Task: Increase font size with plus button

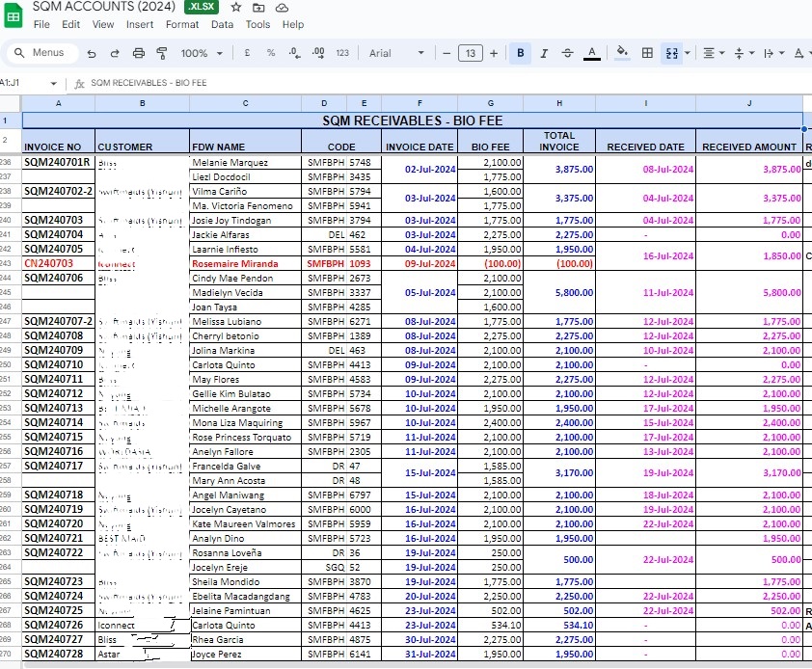Action: click(494, 53)
